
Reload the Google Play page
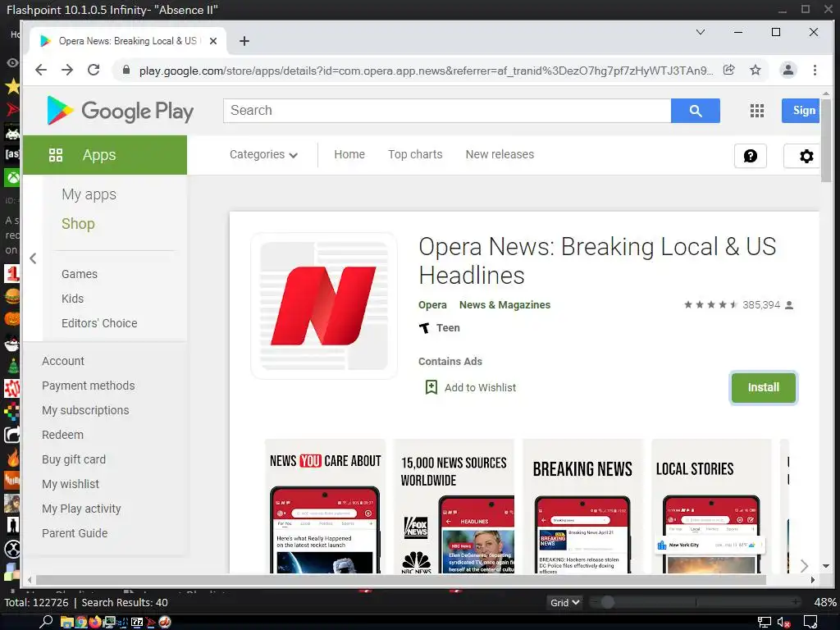94,70
